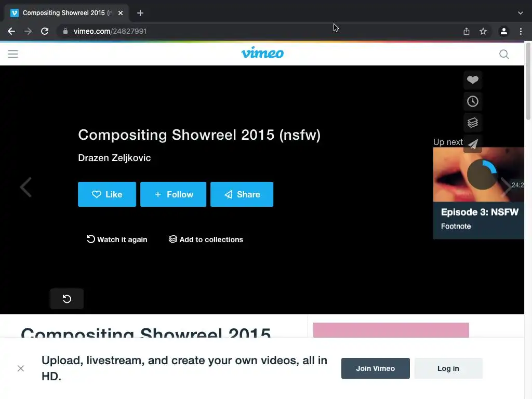The width and height of the screenshot is (532, 399).
Task: Go to next video with right chevron
Action: coord(506,187)
